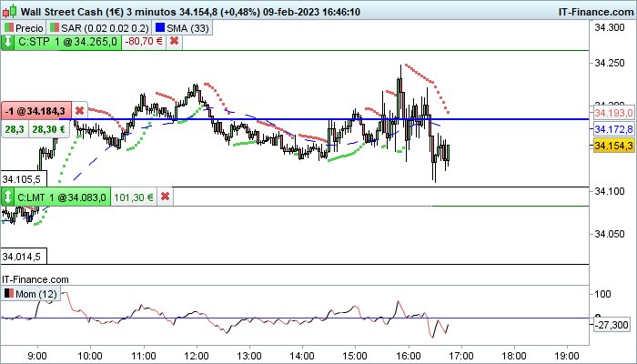Click the candlestick icon beside Wall Street Cash title

coord(10,11)
